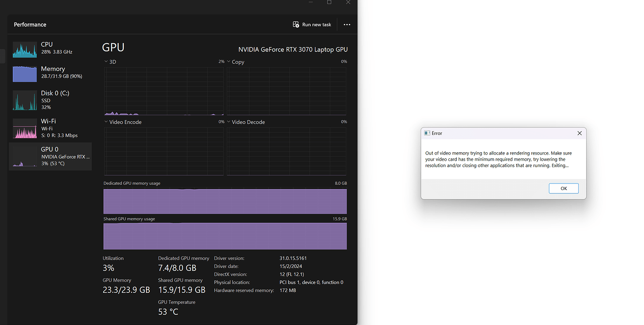Switch to the Performance section
644x325 pixels.
tap(30, 24)
